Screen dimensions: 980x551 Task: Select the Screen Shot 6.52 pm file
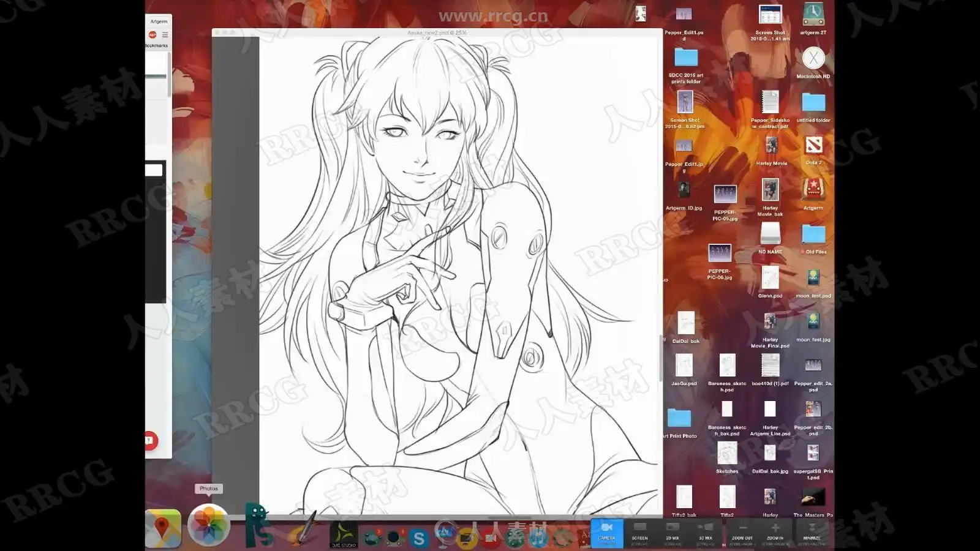click(685, 102)
